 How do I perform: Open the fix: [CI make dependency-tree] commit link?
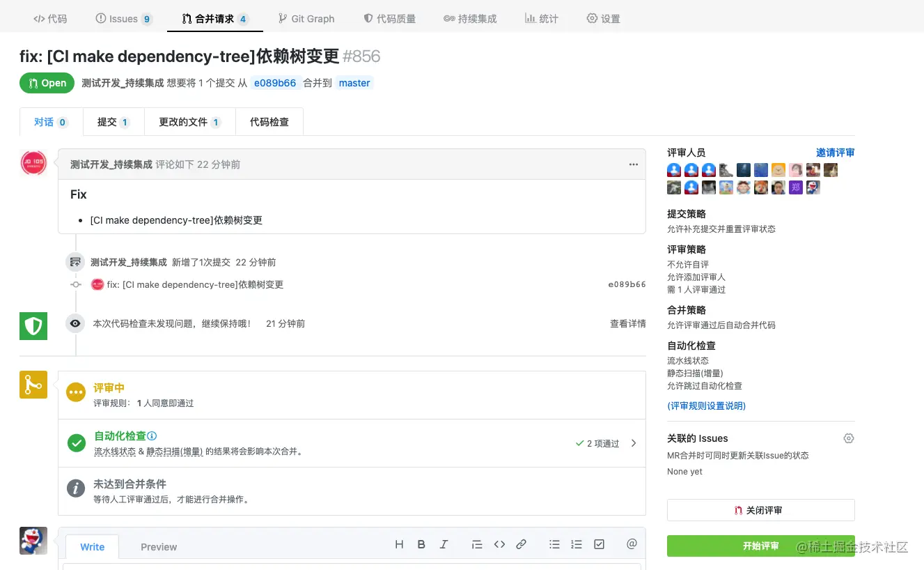(195, 284)
